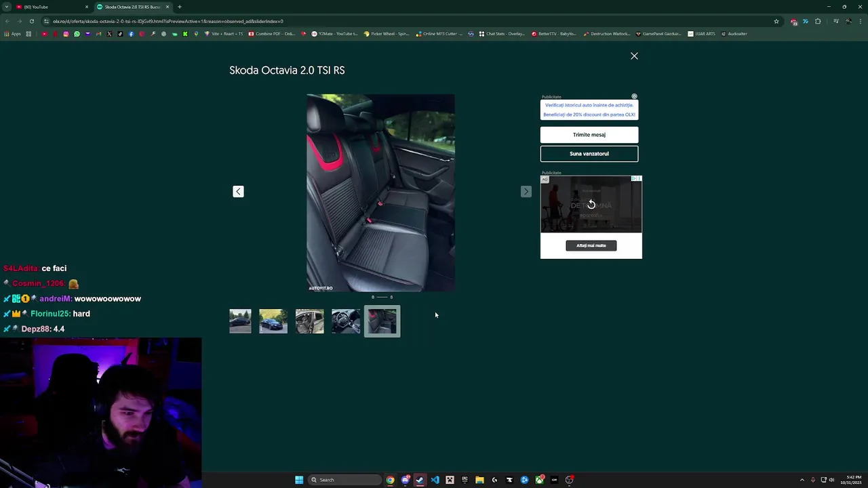Open the X (Twitter) bookmark icon
The height and width of the screenshot is (488, 868).
(x=109, y=34)
